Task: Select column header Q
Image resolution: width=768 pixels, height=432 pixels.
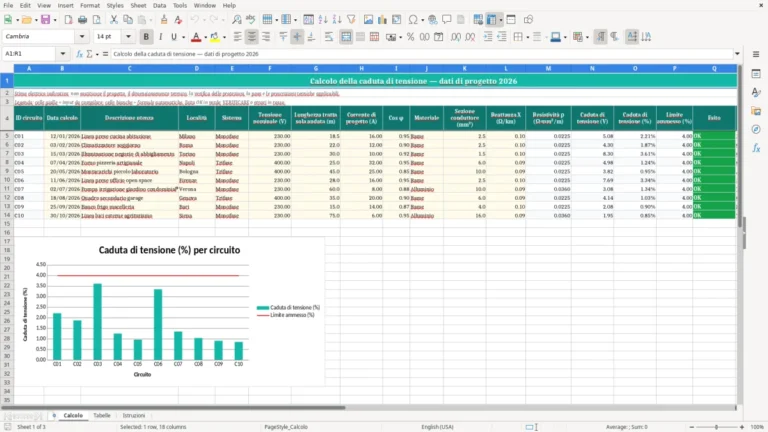Action: [x=714, y=69]
